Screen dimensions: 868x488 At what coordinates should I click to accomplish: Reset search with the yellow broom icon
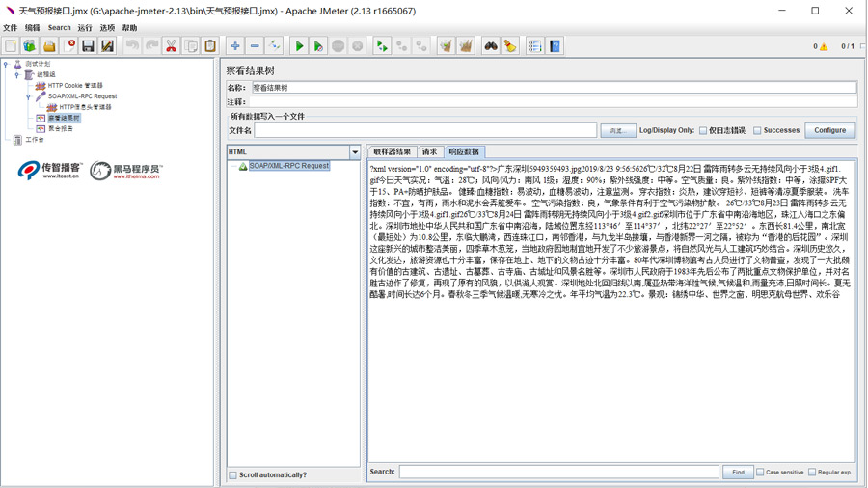[x=510, y=46]
